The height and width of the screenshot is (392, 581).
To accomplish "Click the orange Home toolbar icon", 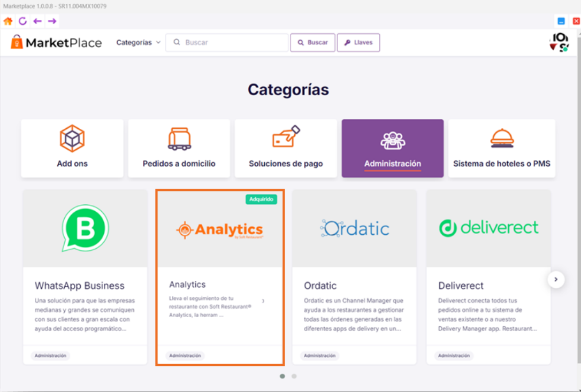I will [8, 21].
